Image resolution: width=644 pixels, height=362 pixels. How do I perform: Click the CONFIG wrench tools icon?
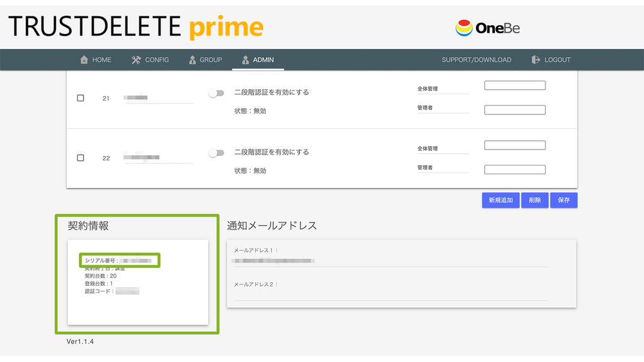(x=136, y=60)
